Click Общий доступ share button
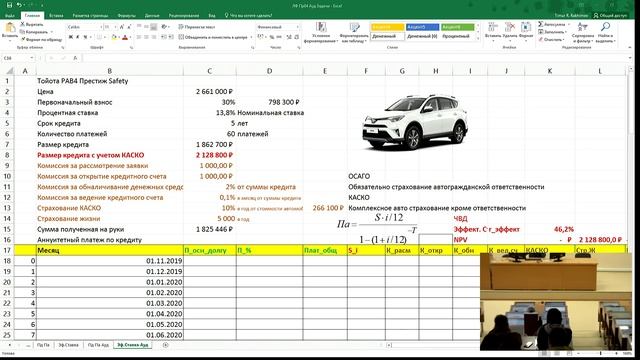 pos(610,16)
